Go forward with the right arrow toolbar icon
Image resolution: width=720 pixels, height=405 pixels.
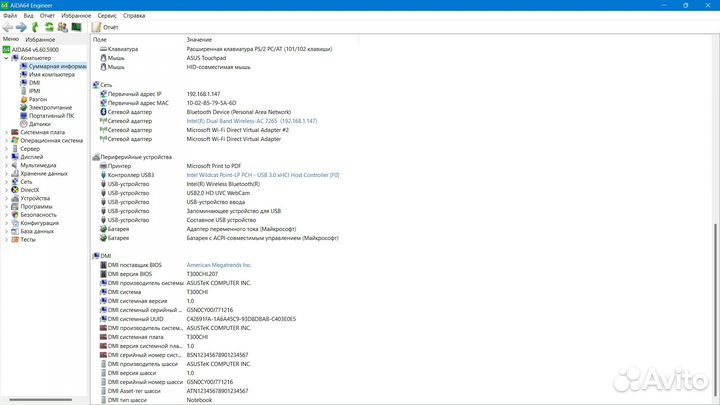pyautogui.click(x=21, y=27)
